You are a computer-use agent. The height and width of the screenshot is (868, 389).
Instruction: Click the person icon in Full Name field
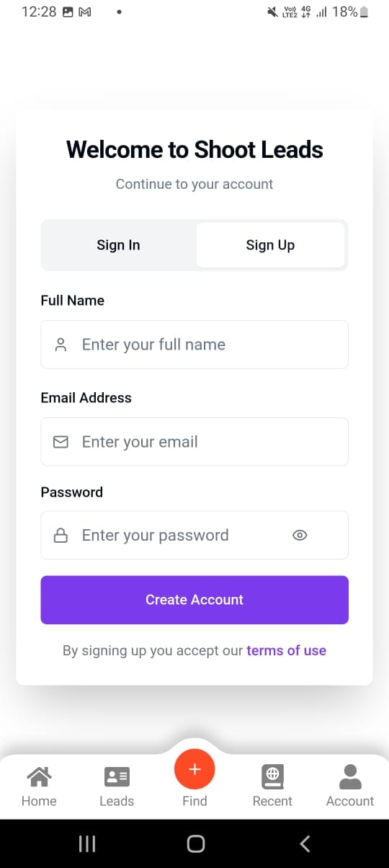61,345
